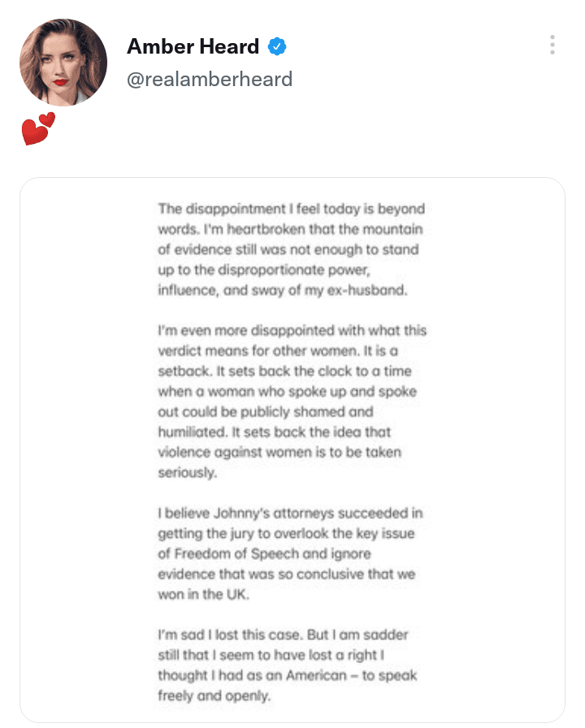The height and width of the screenshot is (728, 585).
Task: Click the single word line "seriously."
Action: pos(187,473)
